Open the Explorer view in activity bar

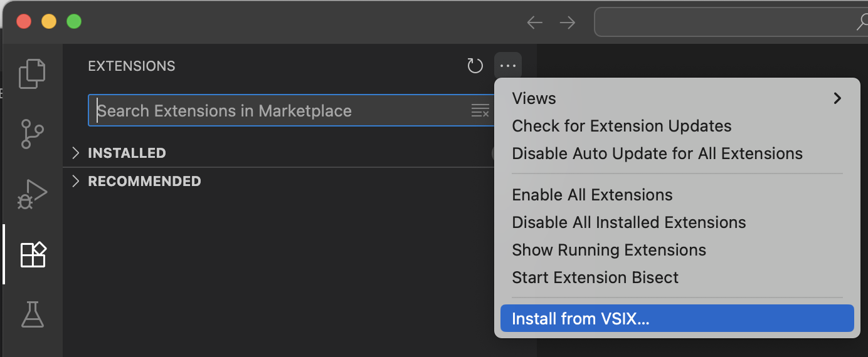[x=33, y=73]
